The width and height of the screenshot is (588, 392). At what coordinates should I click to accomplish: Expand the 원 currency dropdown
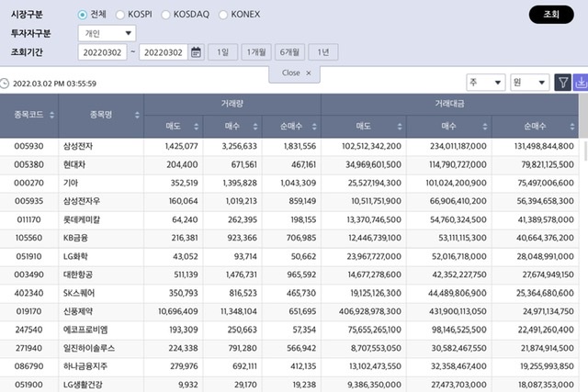tap(530, 83)
